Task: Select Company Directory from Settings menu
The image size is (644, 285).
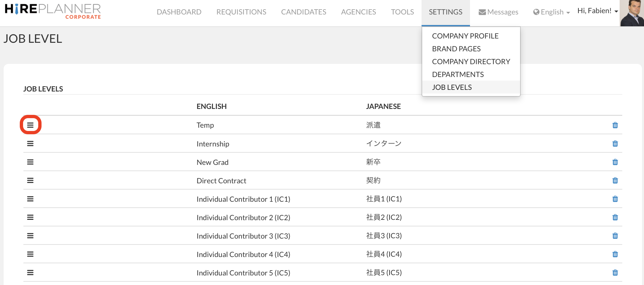Action: click(471, 62)
